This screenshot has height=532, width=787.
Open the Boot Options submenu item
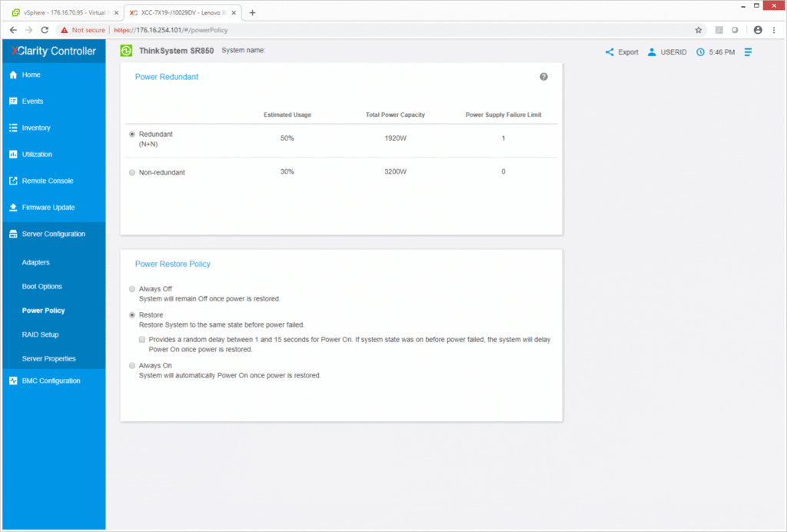coord(42,287)
